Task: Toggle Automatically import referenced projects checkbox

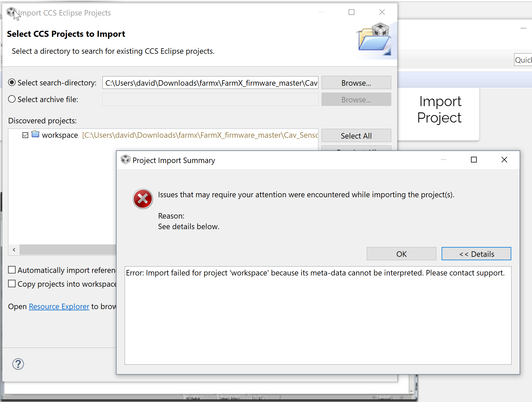Action: point(12,270)
